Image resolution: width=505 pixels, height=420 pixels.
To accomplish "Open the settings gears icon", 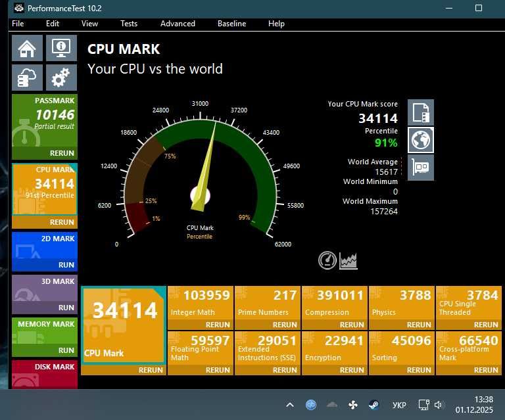I will 61,78.
